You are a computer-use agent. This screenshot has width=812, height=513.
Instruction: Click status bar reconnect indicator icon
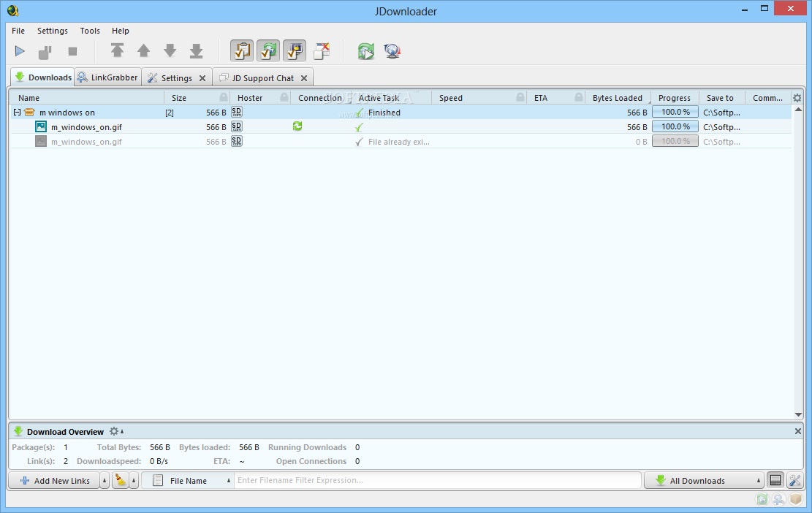click(762, 499)
